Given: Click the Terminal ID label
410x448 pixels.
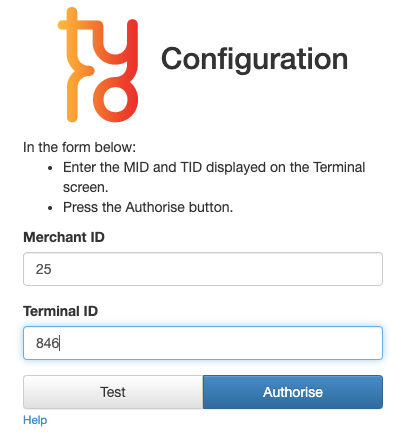Looking at the screenshot, I should click(60, 311).
